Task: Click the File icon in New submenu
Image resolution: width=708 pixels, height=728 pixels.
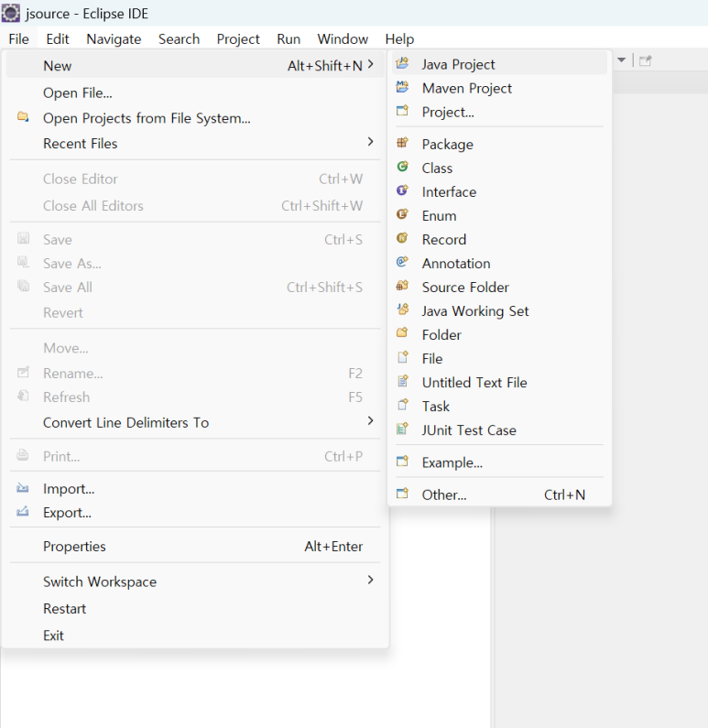Action: click(402, 357)
